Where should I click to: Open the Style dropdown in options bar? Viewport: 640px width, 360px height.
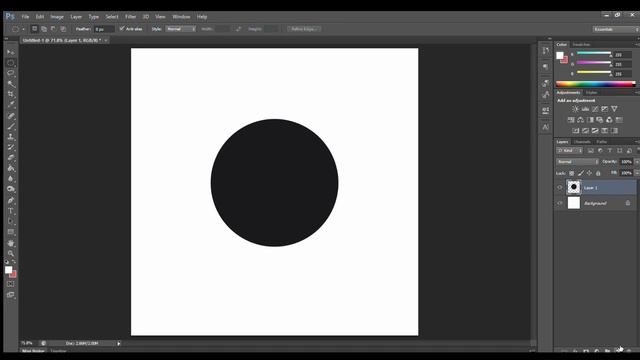[181, 29]
